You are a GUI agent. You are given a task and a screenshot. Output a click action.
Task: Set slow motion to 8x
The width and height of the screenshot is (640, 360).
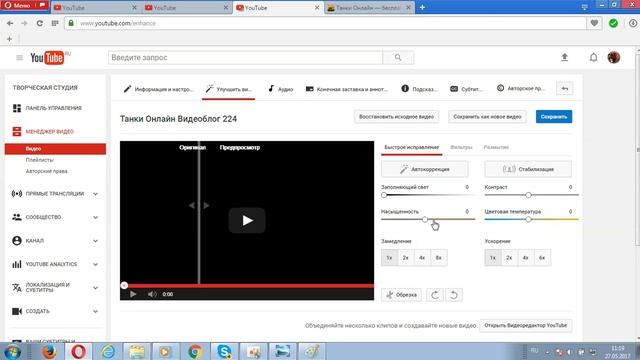tap(439, 258)
